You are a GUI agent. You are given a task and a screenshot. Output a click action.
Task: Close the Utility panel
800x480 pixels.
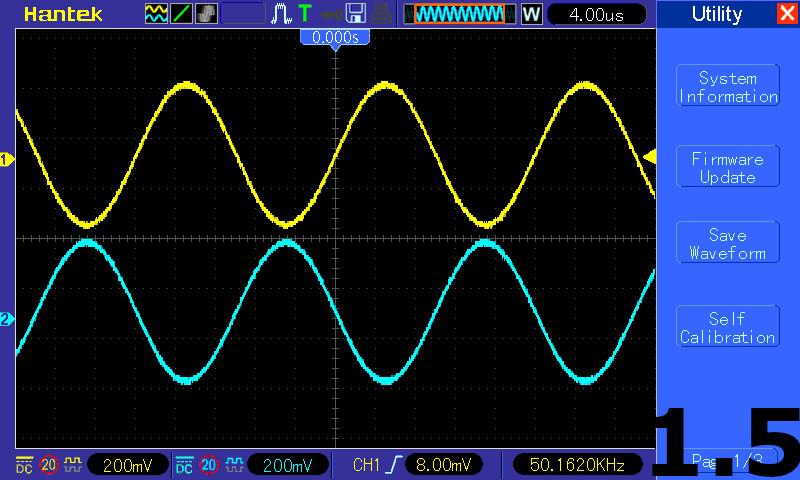(x=787, y=14)
